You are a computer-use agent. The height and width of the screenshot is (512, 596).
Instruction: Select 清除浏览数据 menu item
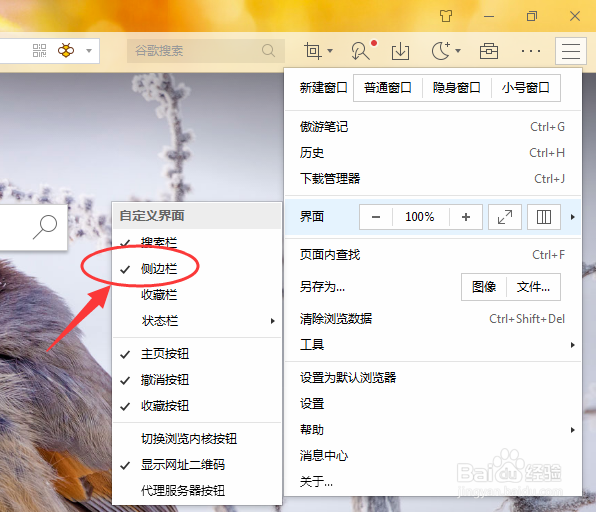coord(433,319)
